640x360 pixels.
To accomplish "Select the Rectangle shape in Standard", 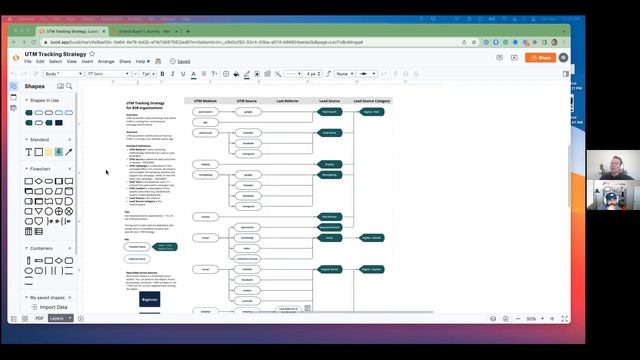I will pyautogui.click(x=39, y=152).
